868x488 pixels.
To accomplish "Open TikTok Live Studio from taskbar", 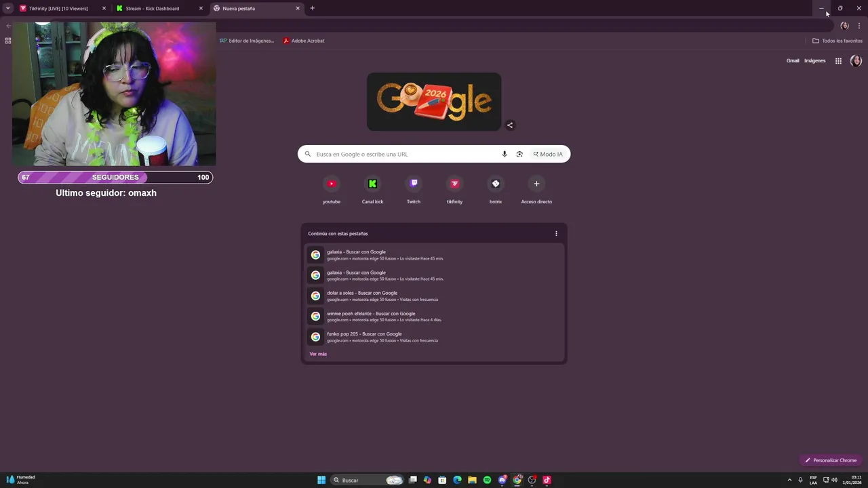I will point(547,480).
